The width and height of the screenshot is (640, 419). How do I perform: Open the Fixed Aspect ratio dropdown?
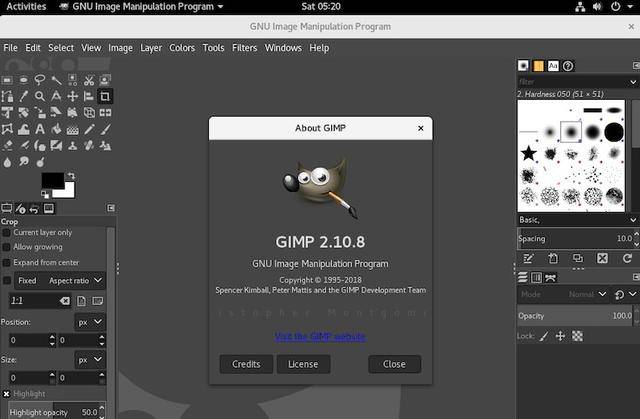(x=60, y=281)
